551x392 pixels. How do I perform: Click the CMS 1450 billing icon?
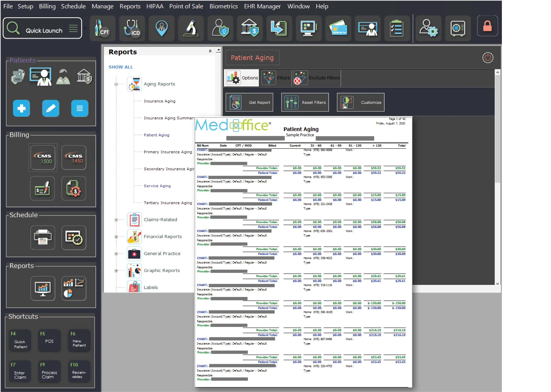click(x=74, y=157)
